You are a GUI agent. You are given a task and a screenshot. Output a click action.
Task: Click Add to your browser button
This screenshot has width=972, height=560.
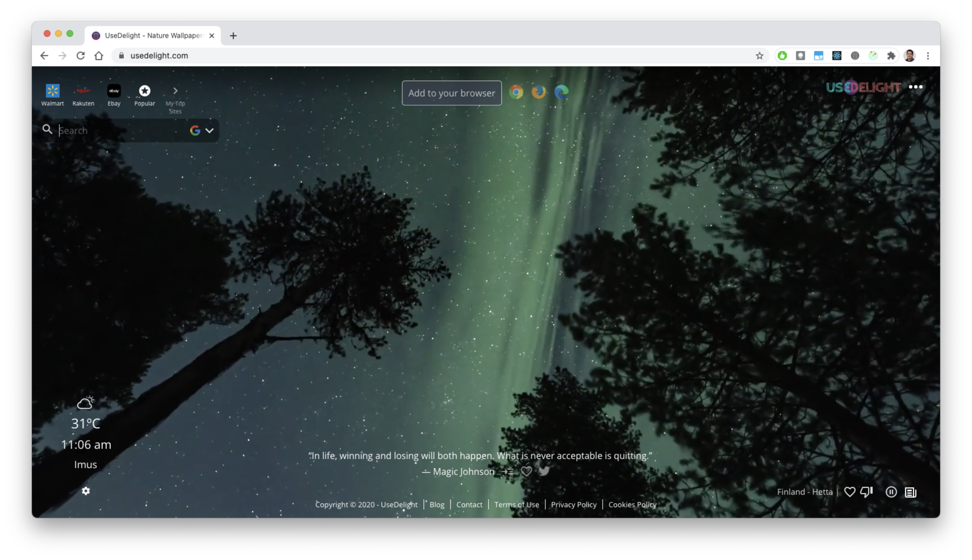point(451,93)
